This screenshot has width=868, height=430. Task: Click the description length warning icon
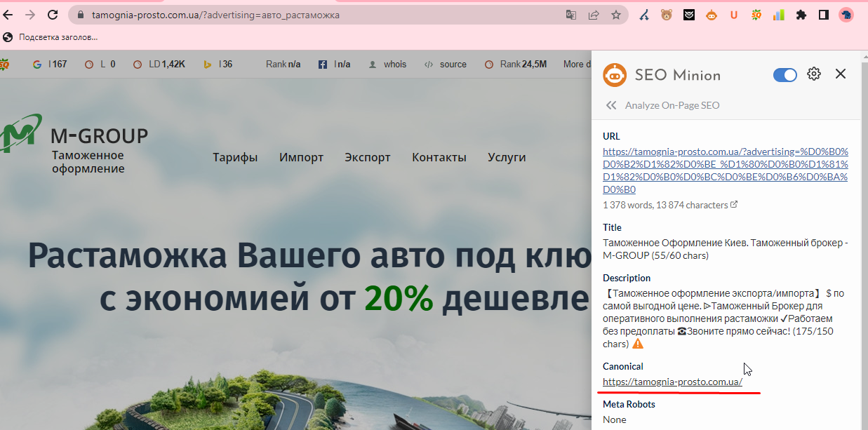638,344
